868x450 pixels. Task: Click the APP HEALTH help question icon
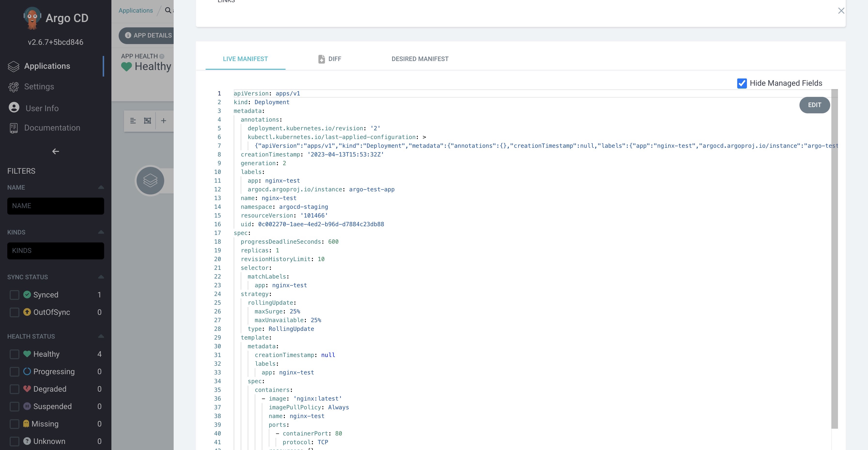coord(162,56)
